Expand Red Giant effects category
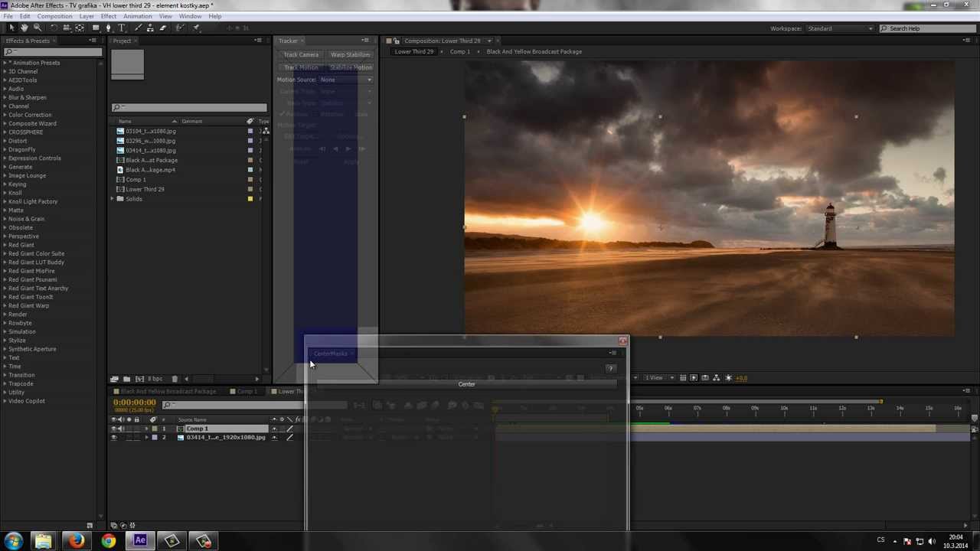Viewport: 980px width, 551px height. [5, 245]
